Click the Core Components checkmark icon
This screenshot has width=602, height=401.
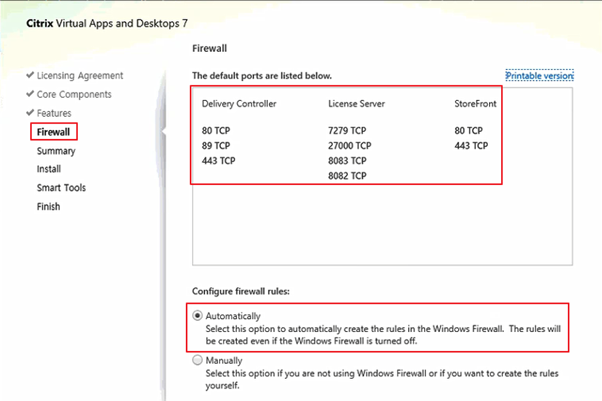pos(30,94)
